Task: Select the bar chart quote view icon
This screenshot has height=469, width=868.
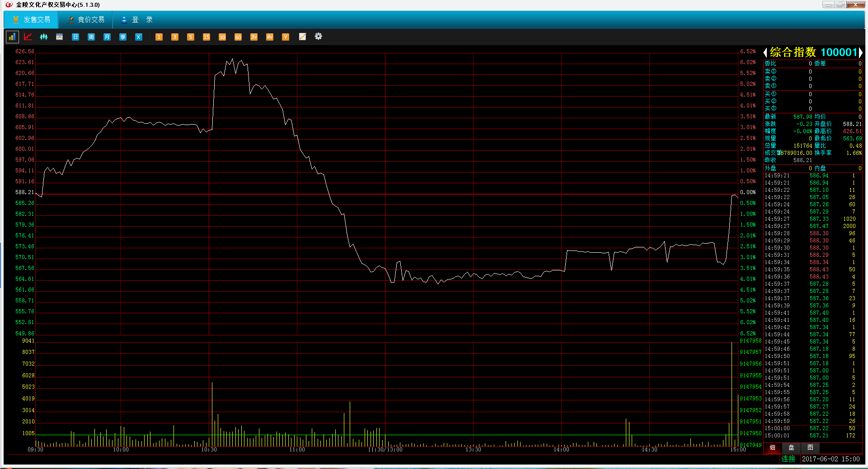Action: pyautogui.click(x=12, y=37)
